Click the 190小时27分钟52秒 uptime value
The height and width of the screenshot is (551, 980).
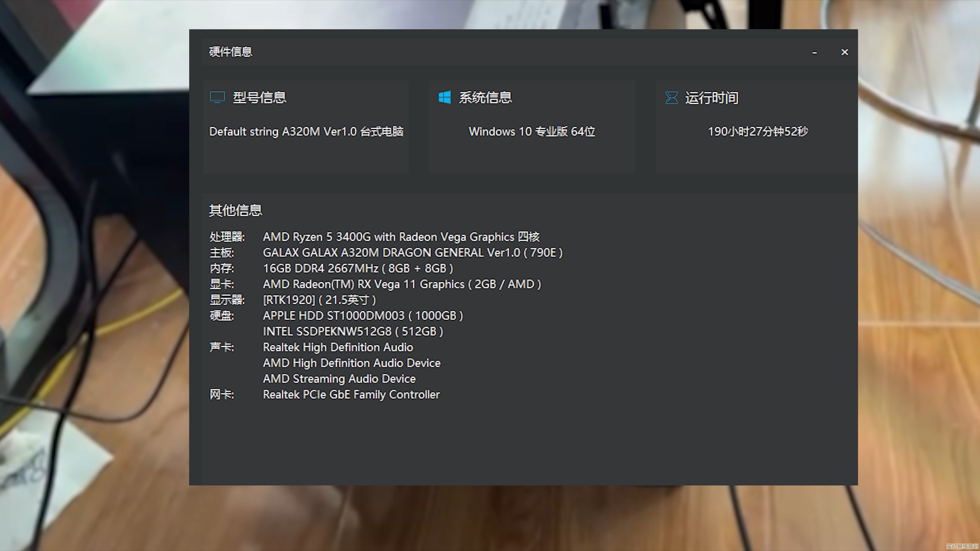(758, 132)
